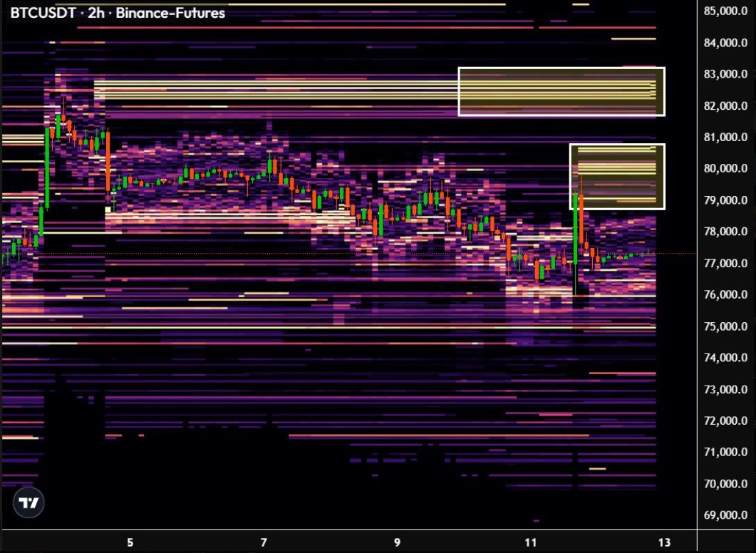This screenshot has height=553, width=756.
Task: Click the 71,000.0 price axis label
Action: (725, 452)
